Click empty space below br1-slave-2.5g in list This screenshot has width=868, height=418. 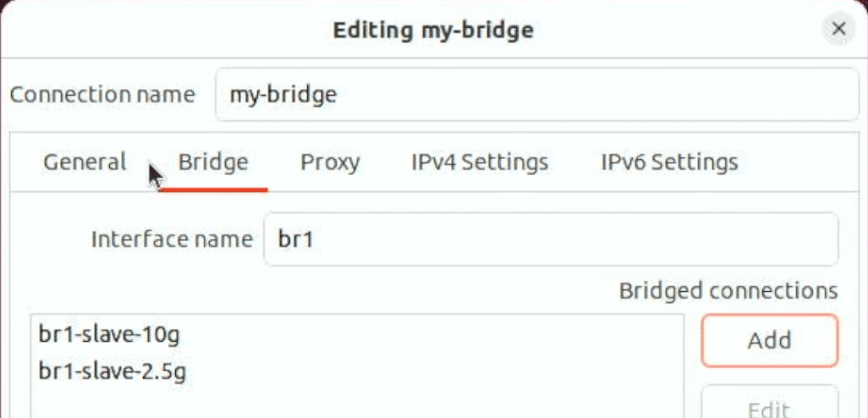click(357, 403)
